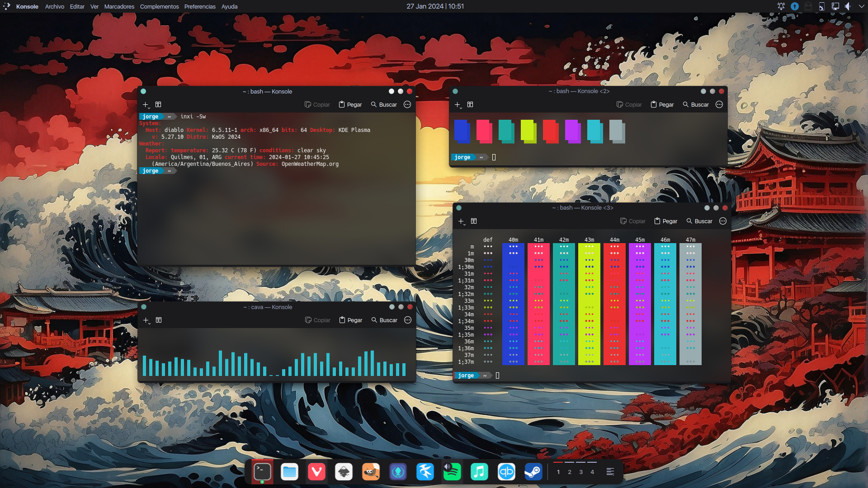Click the date and time clock
This screenshot has width=868, height=488.
coord(435,6)
